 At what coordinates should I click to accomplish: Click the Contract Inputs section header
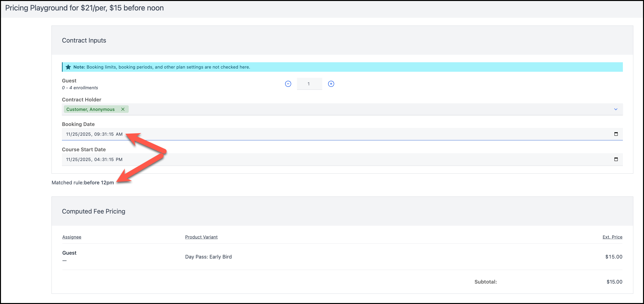[84, 40]
